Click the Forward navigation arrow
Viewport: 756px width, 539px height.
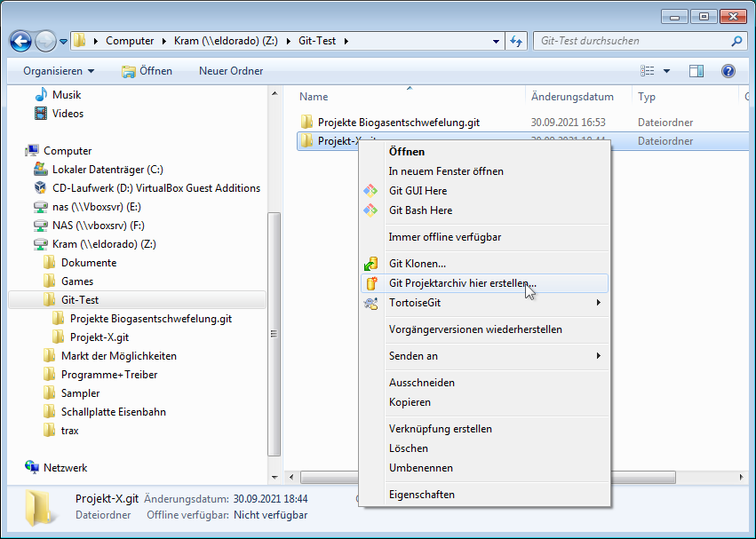46,42
